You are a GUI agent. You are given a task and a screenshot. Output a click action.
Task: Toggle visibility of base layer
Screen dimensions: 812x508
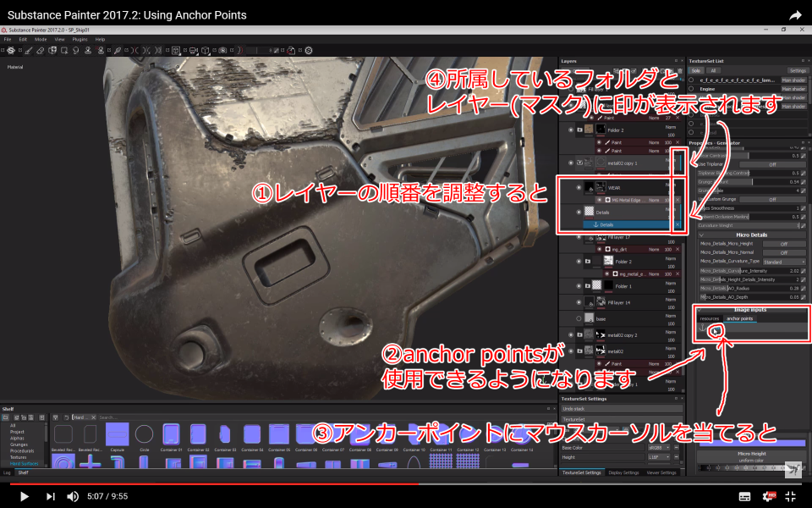click(x=579, y=318)
